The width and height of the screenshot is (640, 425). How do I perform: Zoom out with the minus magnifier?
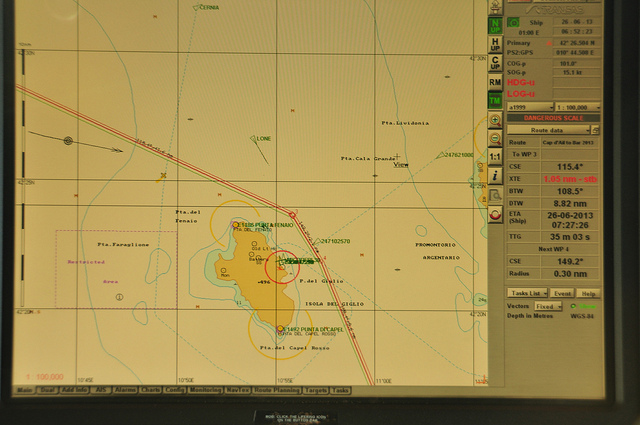click(x=495, y=138)
